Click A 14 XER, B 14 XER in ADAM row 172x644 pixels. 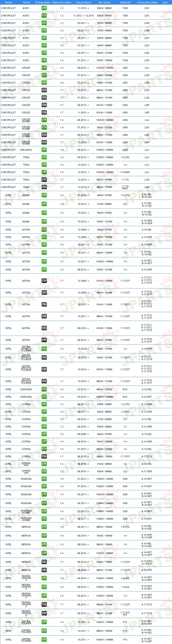147,222
